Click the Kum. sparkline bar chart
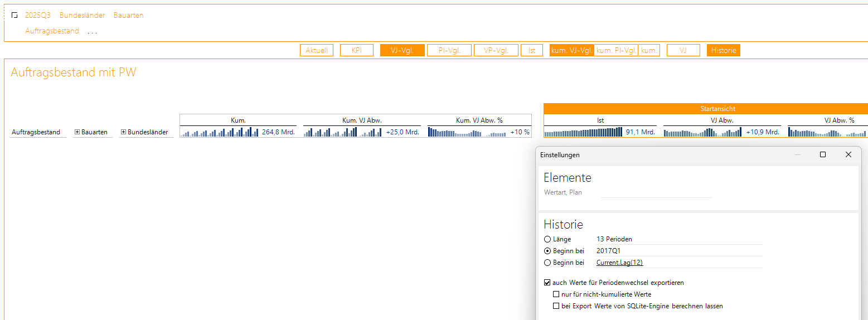Screen dimensions: 868x320 tap(220, 132)
